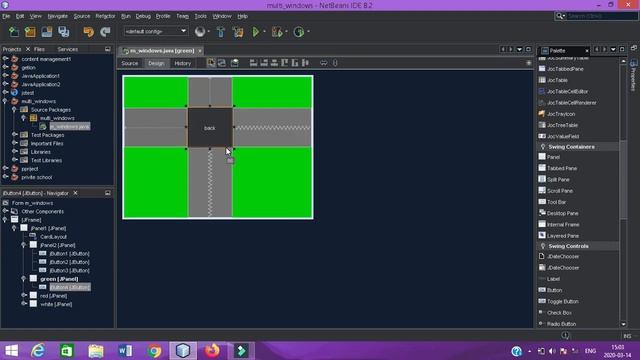Collapse Swing Containers palette category

click(543, 147)
